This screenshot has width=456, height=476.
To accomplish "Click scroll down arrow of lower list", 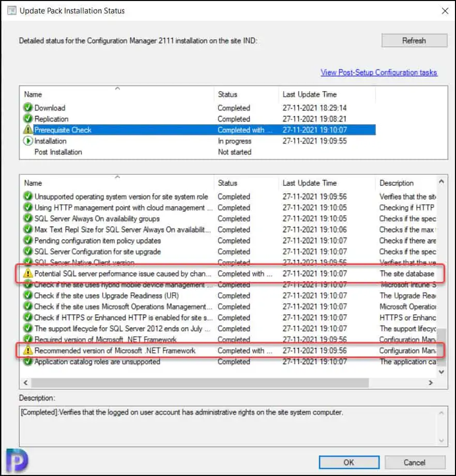I will pos(442,372).
